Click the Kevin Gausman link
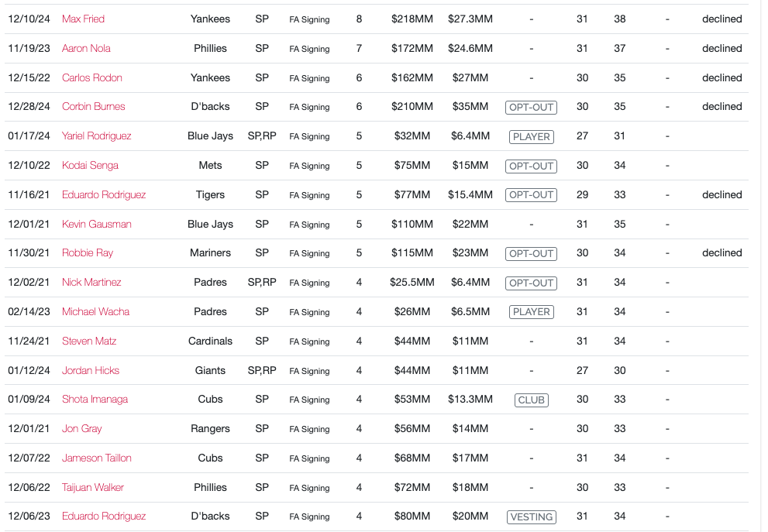This screenshot has width=768, height=532. (96, 224)
